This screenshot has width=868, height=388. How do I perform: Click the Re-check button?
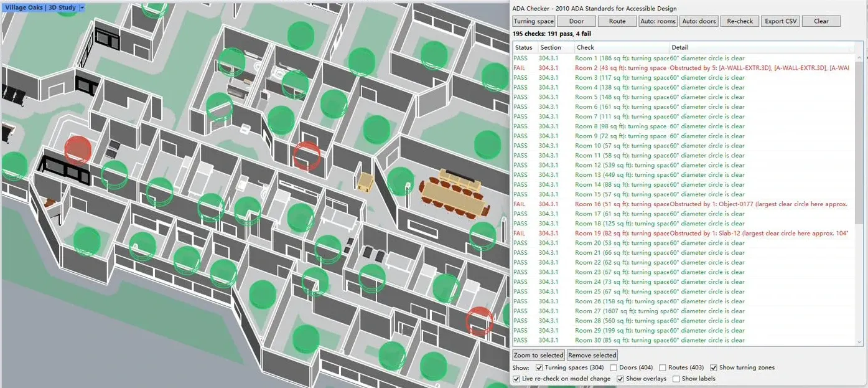[x=740, y=21]
